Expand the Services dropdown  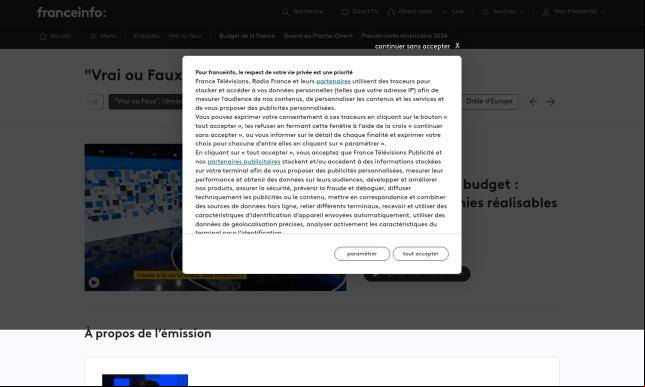click(503, 12)
